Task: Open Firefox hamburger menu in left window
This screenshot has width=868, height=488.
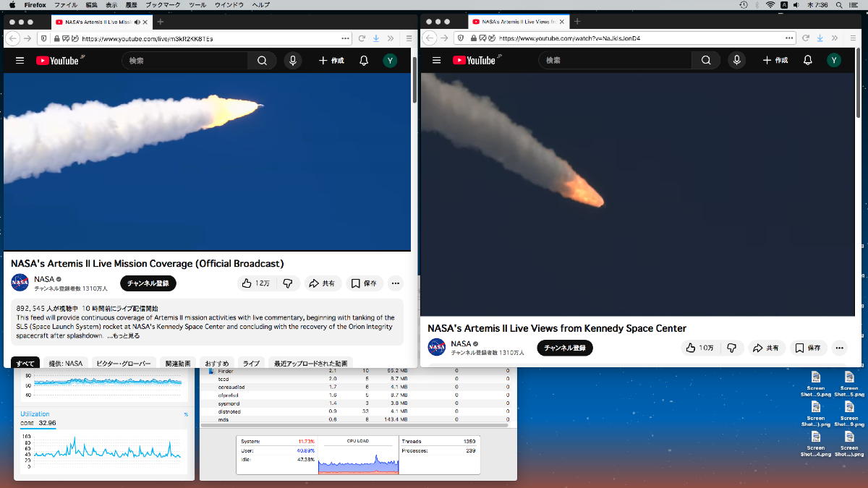Action: tap(409, 38)
